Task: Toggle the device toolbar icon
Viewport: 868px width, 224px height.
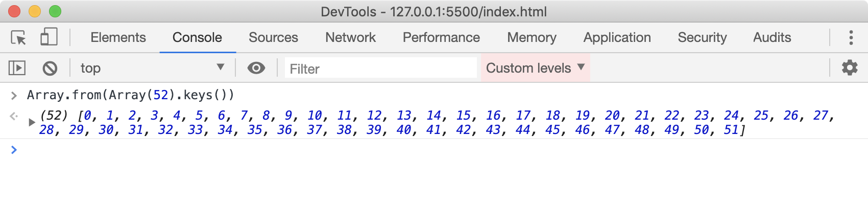Action: click(x=49, y=37)
